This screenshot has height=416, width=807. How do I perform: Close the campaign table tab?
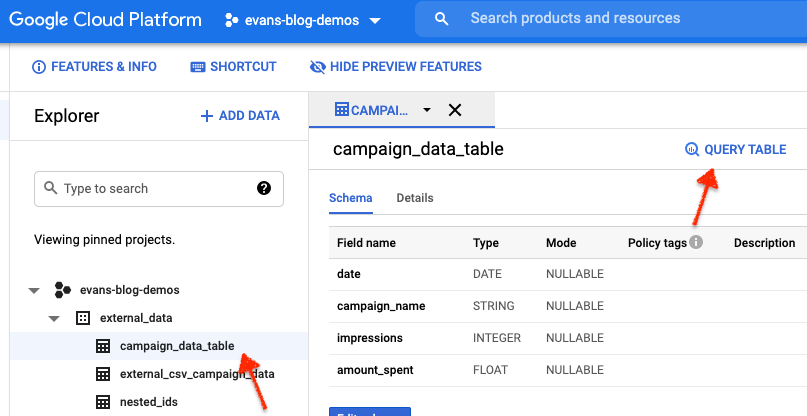(455, 110)
